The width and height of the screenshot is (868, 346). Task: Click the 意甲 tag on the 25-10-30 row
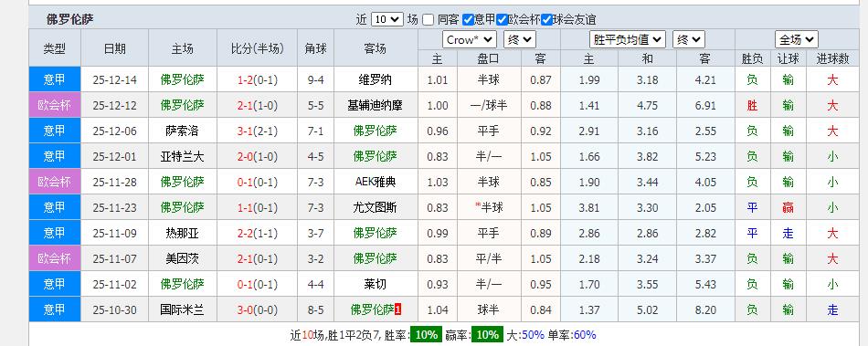click(55, 309)
